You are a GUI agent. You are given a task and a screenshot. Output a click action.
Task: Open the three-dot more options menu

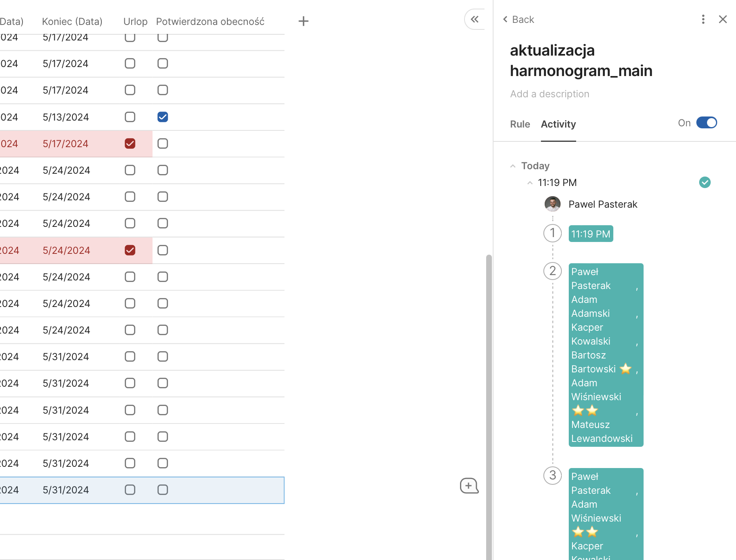tap(703, 19)
